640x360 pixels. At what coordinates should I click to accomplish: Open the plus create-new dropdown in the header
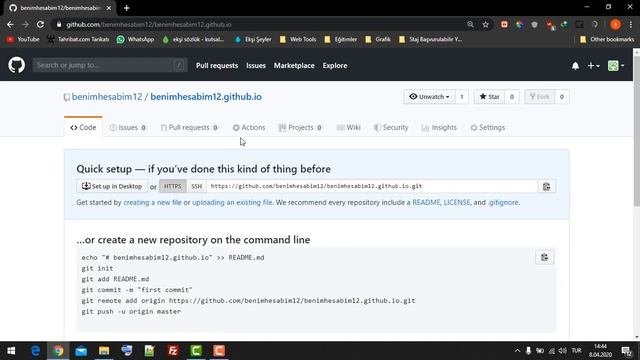coord(593,66)
